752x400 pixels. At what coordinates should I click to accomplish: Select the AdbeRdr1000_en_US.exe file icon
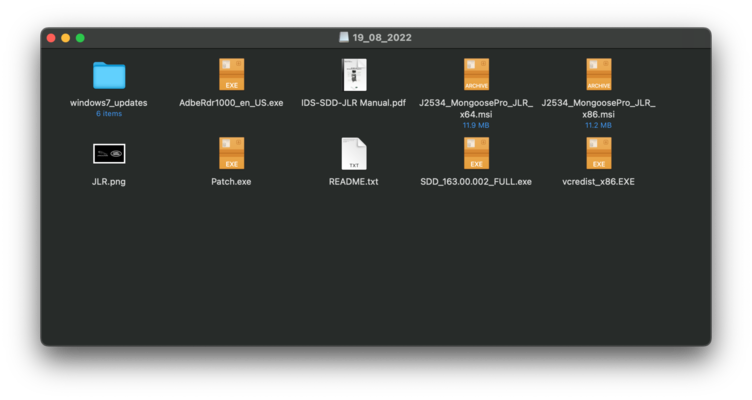coord(232,74)
